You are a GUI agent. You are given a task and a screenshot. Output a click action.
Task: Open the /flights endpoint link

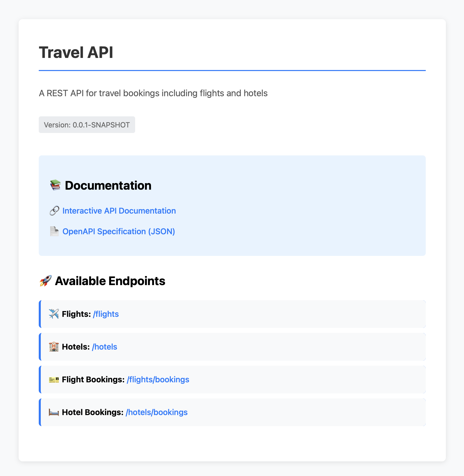click(x=105, y=314)
